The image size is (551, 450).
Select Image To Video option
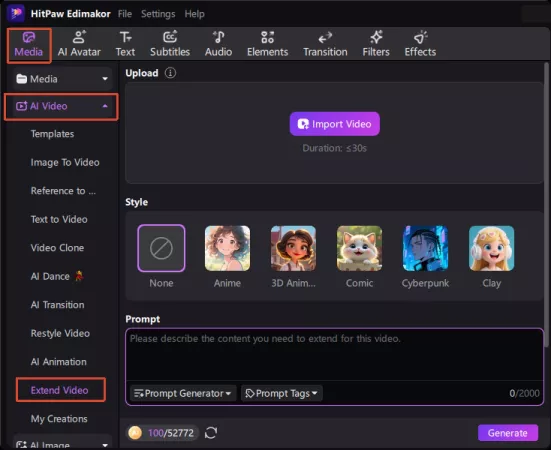pos(65,162)
